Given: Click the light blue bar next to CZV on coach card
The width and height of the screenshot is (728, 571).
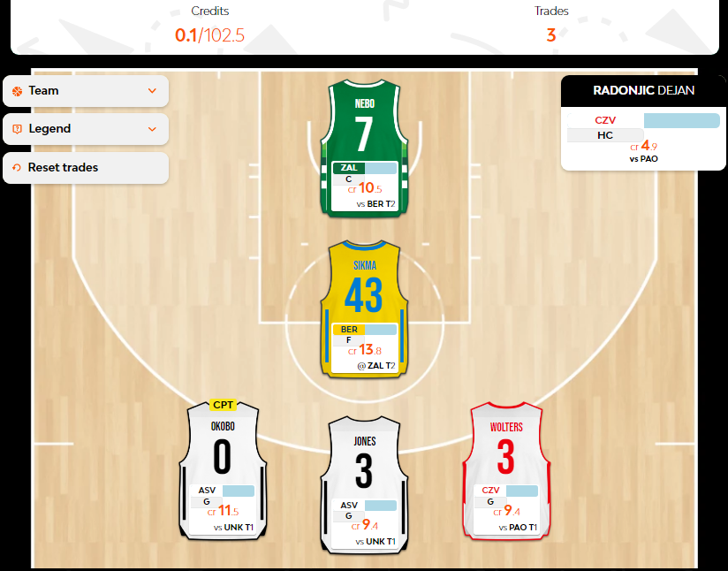Looking at the screenshot, I should (680, 121).
